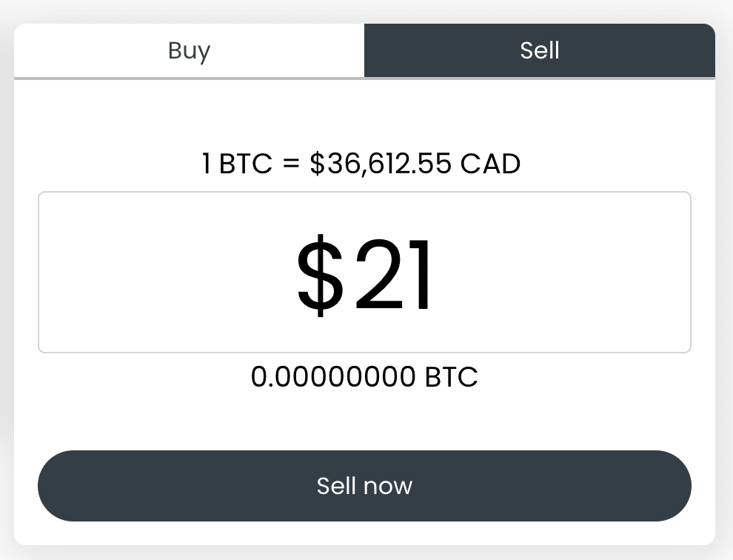Click the 1 BTC exchange rate line

pyautogui.click(x=361, y=164)
